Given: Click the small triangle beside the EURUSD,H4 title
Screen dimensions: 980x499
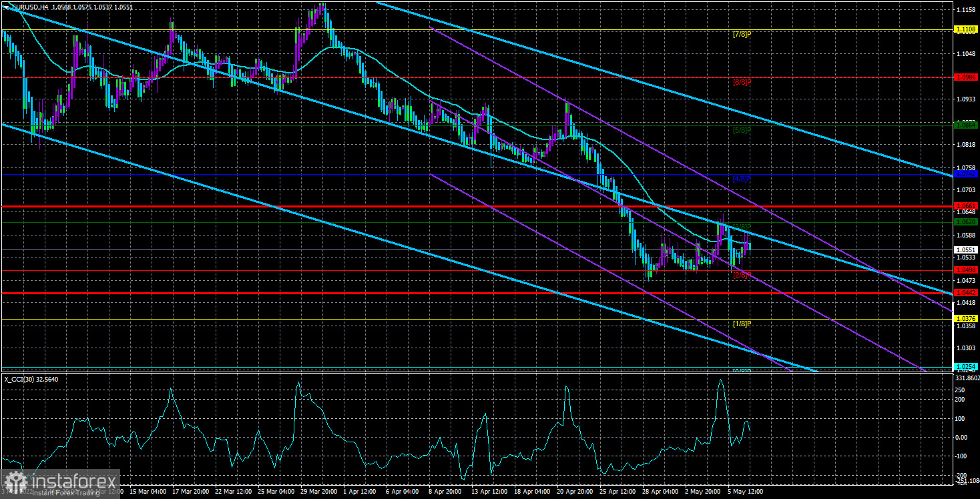Looking at the screenshot, I should [7, 7].
